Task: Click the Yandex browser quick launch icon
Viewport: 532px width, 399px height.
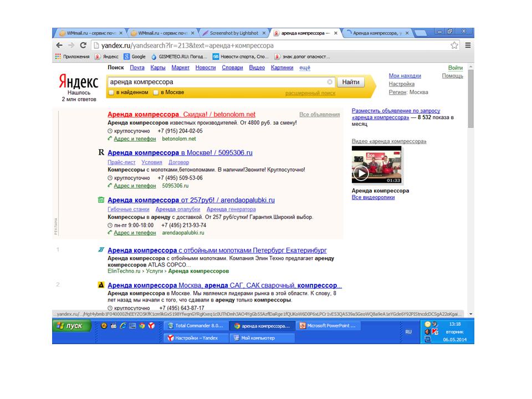Action: 151,326
